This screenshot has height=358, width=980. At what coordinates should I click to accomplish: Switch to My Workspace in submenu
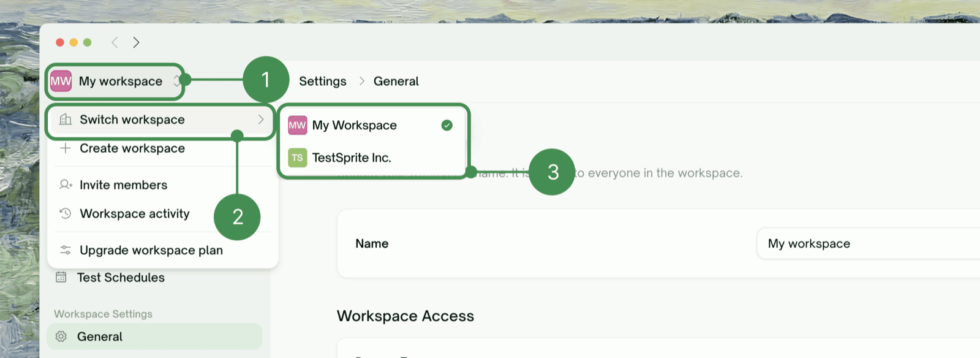click(372, 125)
